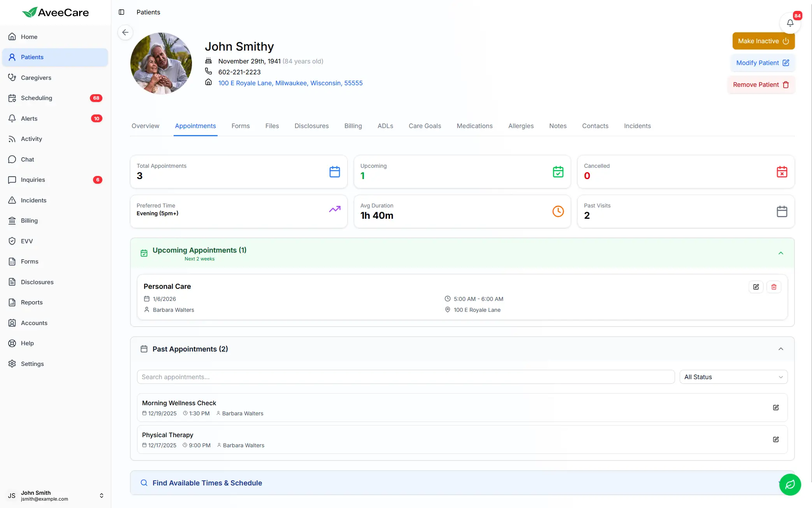
Task: Click the Modify Patient button
Action: [762, 63]
